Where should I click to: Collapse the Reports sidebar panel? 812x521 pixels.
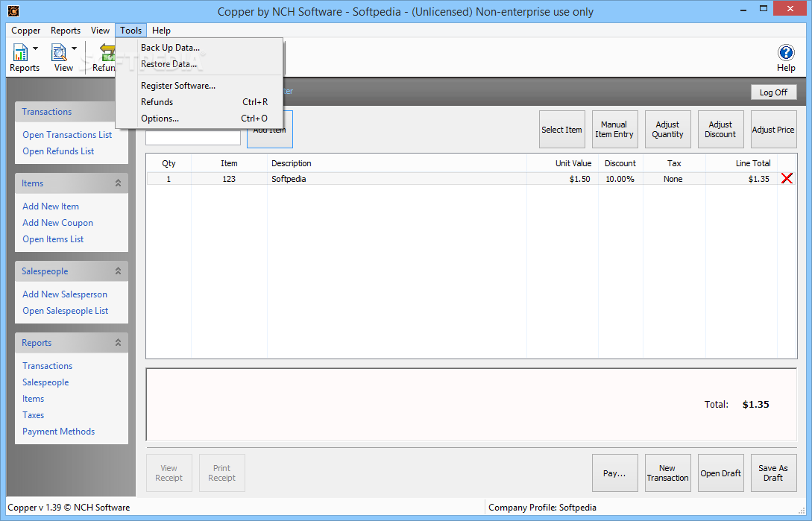click(118, 343)
